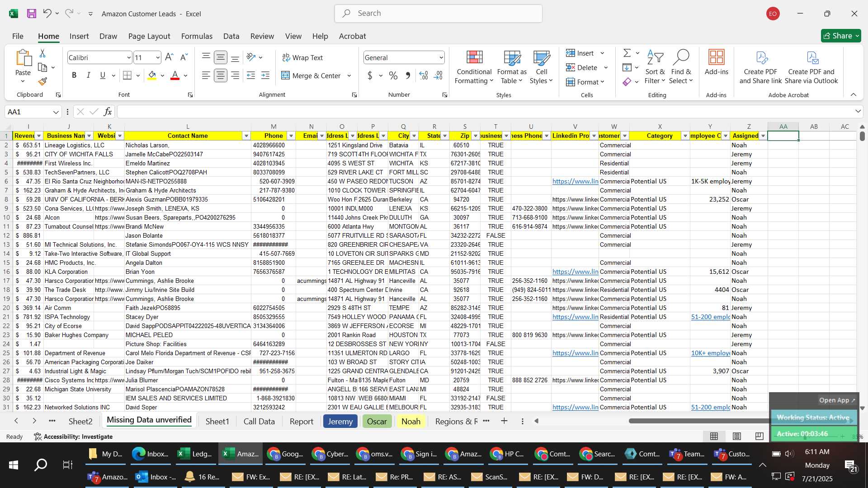868x488 pixels.
Task: Expand the formula bar
Action: tap(858, 111)
